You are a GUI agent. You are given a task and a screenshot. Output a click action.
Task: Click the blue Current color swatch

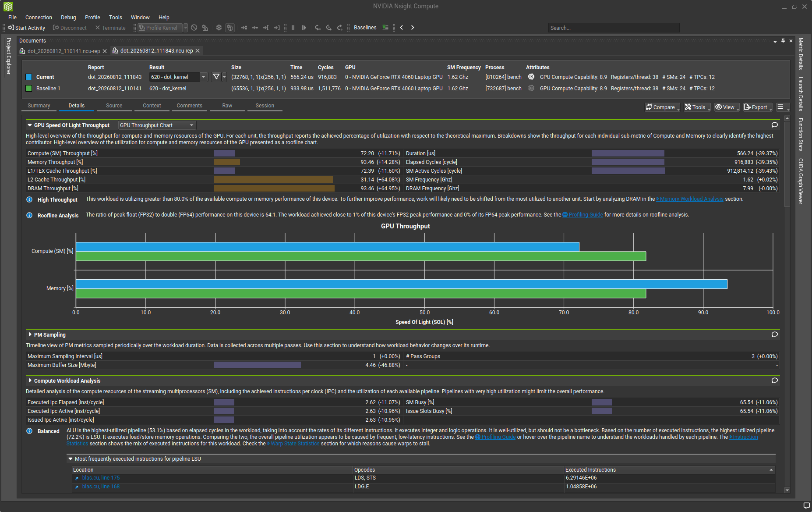(x=29, y=77)
